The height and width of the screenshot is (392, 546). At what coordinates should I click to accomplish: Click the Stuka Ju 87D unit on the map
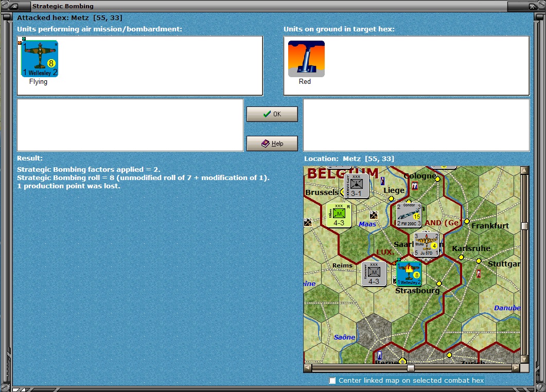coord(427,244)
